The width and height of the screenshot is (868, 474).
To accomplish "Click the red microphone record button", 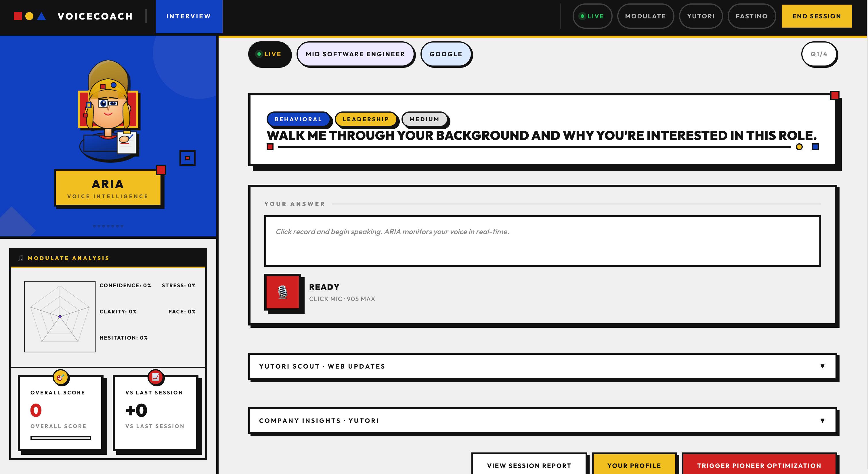I will point(282,292).
